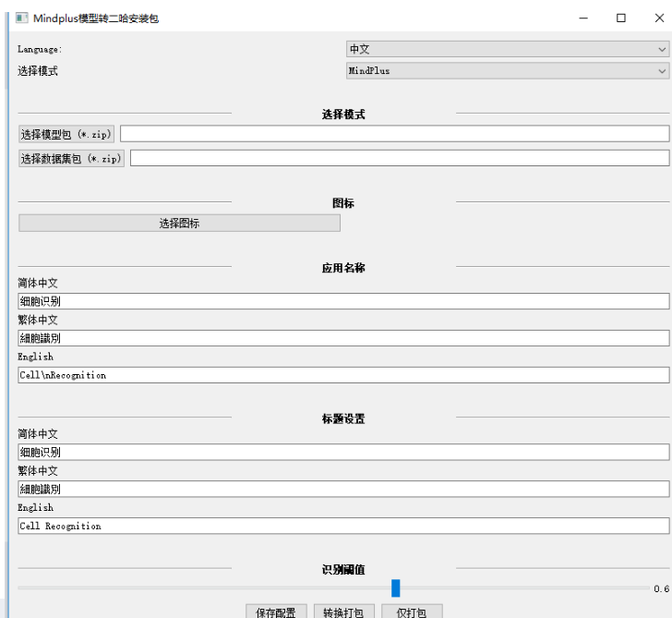Click the dataset package path input field
This screenshot has height=618, width=672.
399,158
